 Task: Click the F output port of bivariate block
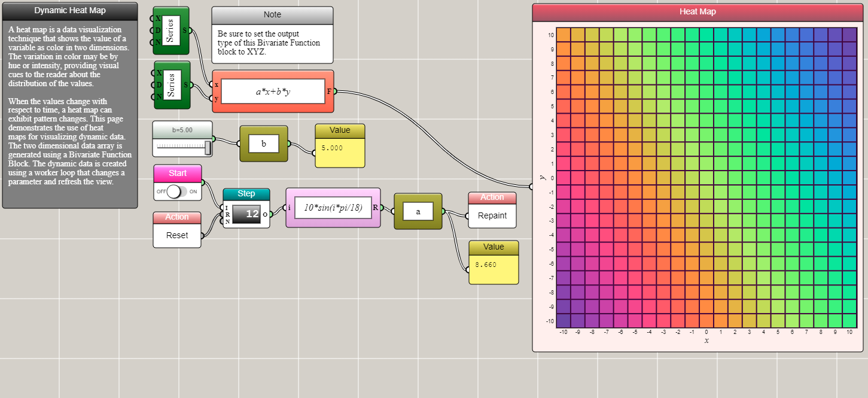(x=336, y=92)
